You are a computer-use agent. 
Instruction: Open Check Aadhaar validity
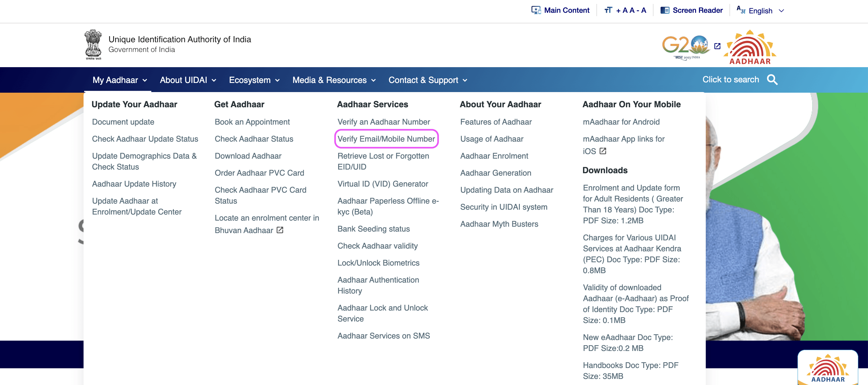(x=377, y=246)
